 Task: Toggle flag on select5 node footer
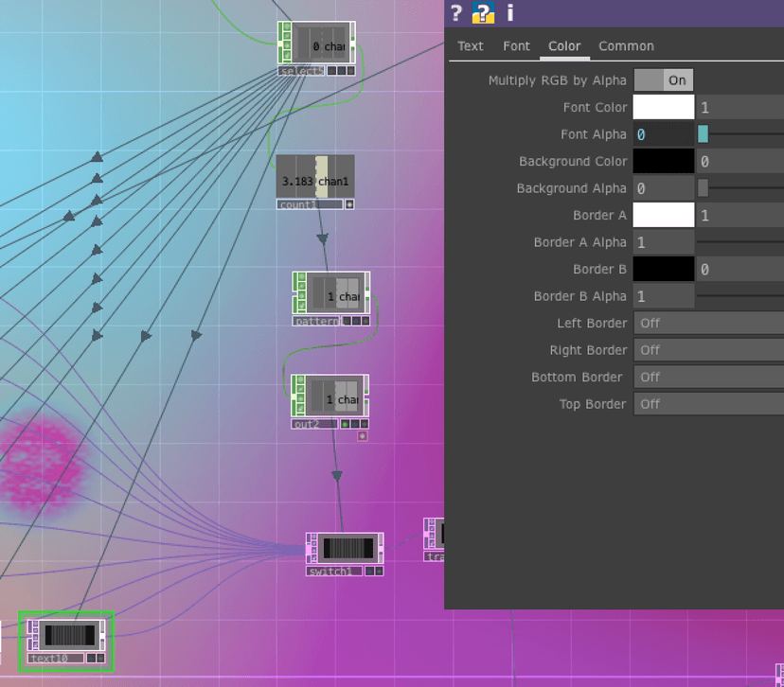click(x=332, y=71)
